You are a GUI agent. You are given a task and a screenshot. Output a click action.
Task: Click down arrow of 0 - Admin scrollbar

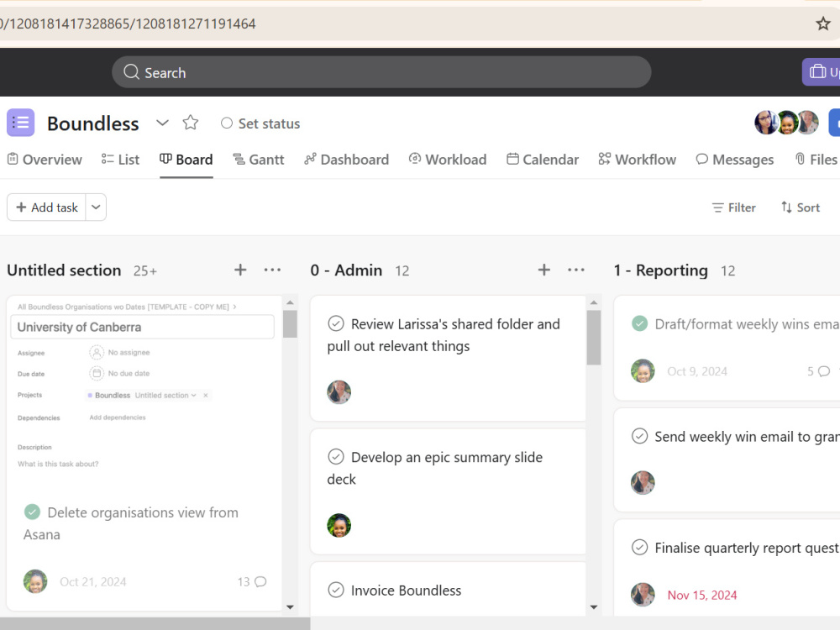coord(594,607)
